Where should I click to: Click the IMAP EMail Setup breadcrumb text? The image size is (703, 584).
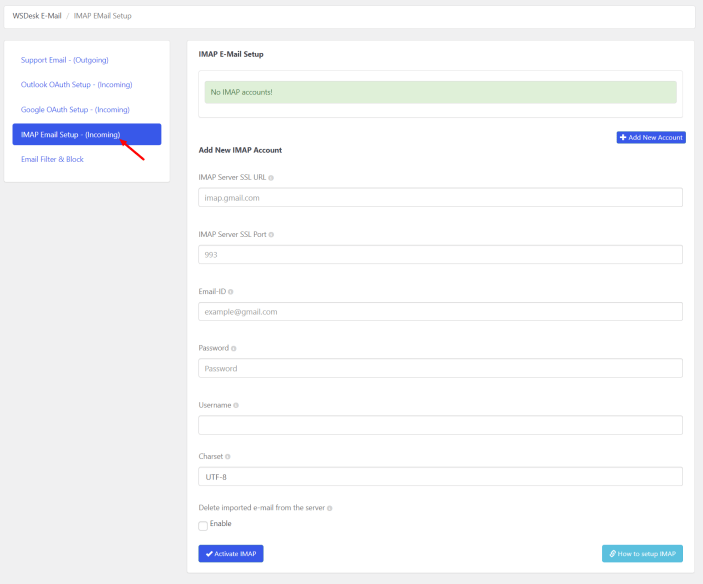[103, 16]
